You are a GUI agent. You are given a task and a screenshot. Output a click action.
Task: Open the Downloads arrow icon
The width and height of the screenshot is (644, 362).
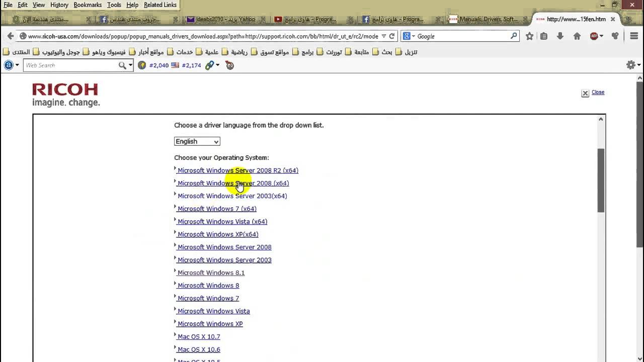pos(560,36)
